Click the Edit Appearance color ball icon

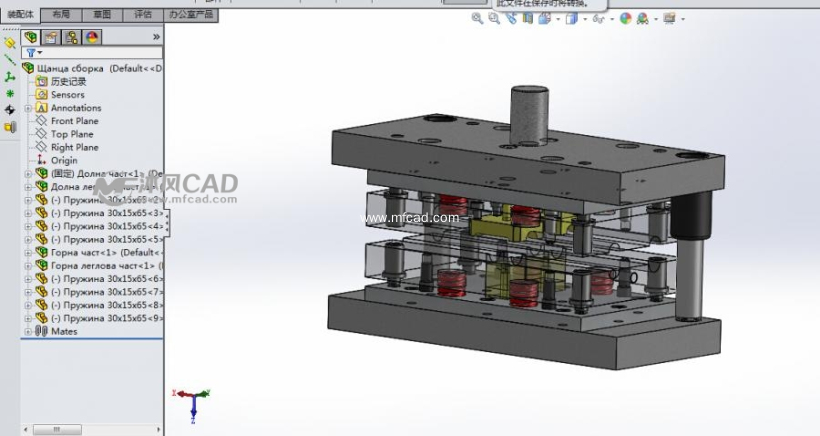point(625,18)
